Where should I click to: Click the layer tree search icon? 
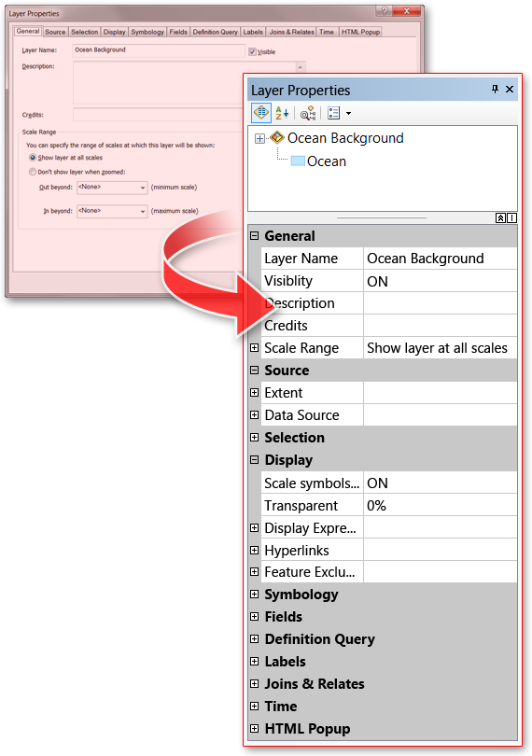[308, 113]
